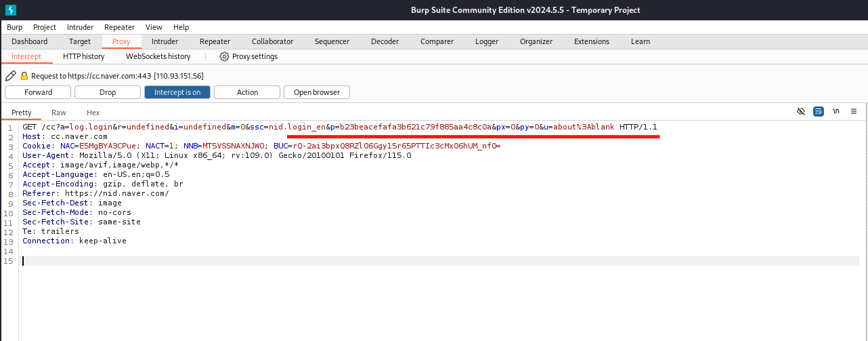The height and width of the screenshot is (341, 868).
Task: Click the Cookie header line
Action: point(261,146)
